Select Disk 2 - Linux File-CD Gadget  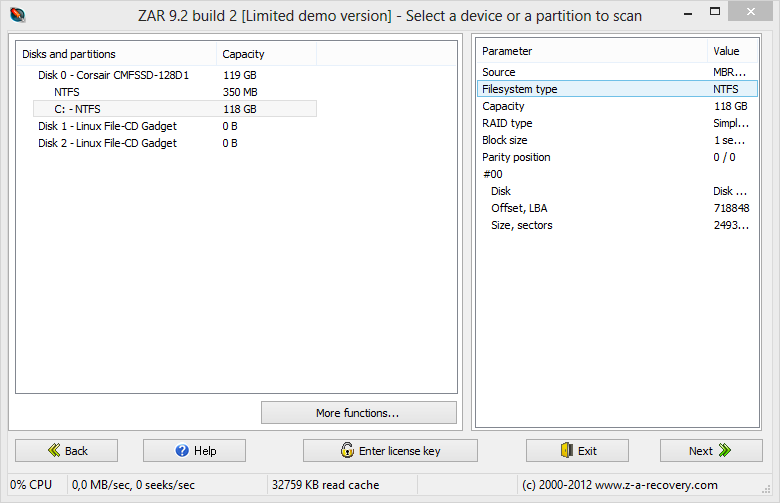coord(107,143)
